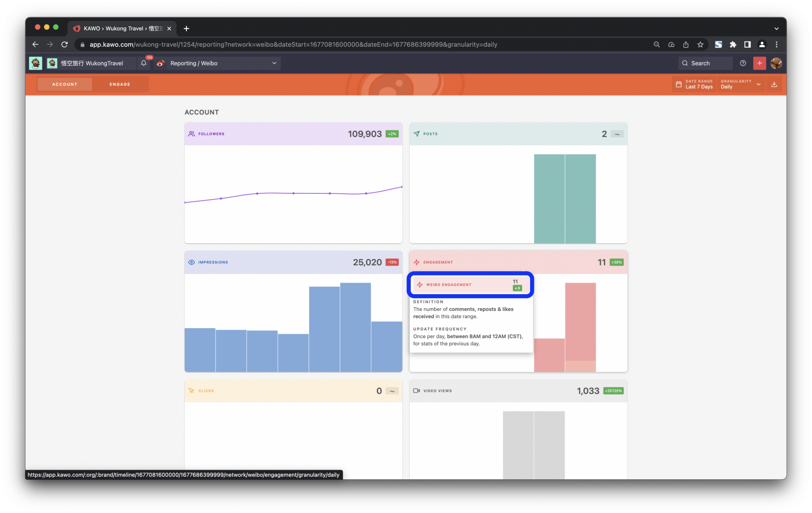Open a new browser tab
Image resolution: width=812 pixels, height=513 pixels.
pyautogui.click(x=186, y=29)
